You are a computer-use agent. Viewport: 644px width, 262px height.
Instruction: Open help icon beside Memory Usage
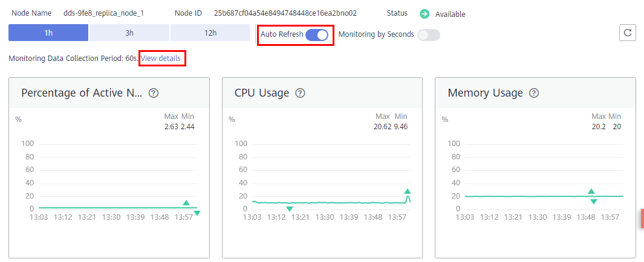coord(534,94)
